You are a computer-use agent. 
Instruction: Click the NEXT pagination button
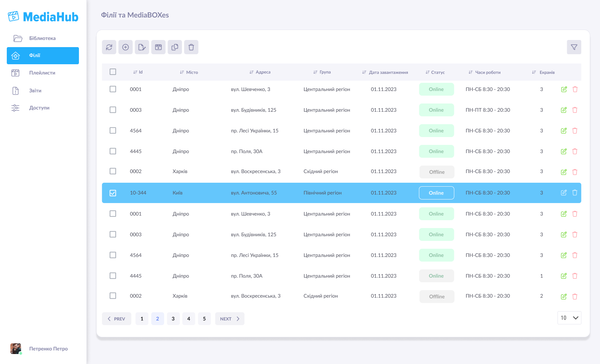pyautogui.click(x=230, y=319)
